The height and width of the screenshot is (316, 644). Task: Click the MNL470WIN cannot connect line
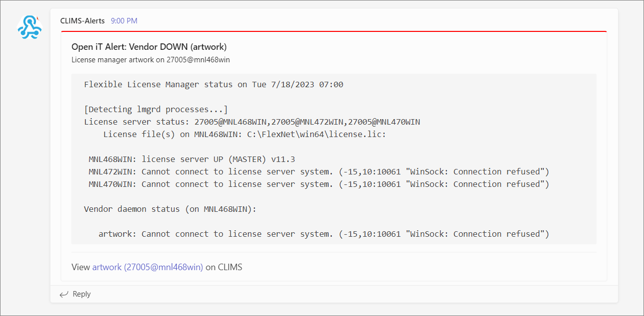pyautogui.click(x=319, y=184)
